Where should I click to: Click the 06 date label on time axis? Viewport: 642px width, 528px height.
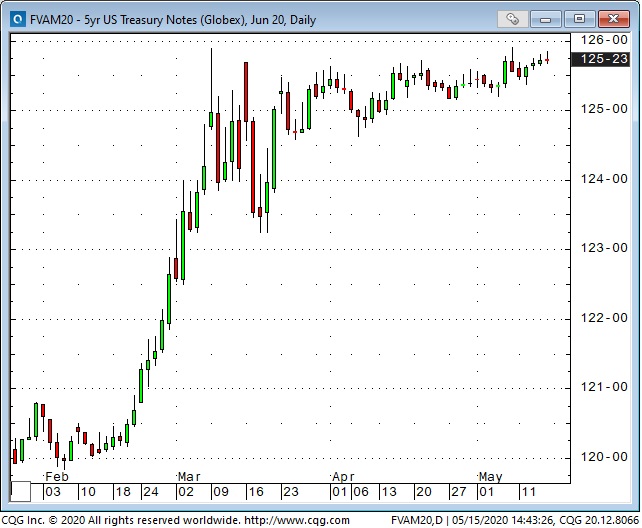tap(361, 492)
